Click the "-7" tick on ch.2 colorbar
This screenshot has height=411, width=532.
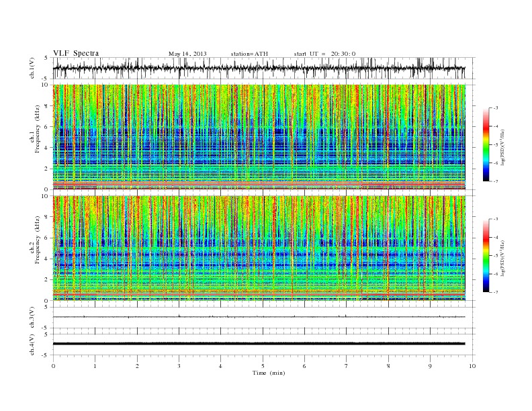click(496, 292)
